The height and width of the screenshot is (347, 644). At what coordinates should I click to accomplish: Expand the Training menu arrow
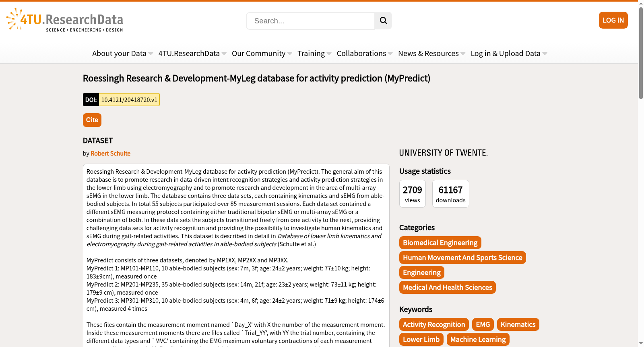coord(329,54)
